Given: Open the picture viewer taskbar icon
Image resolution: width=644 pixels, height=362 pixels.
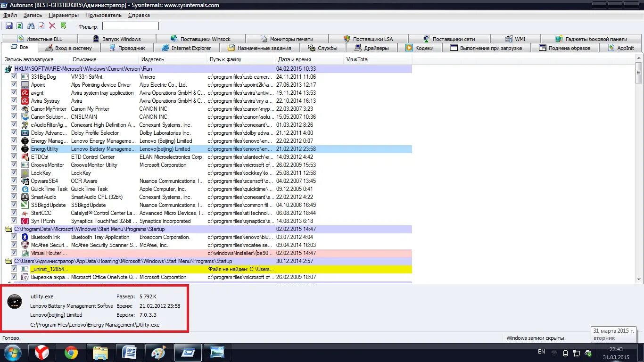Looking at the screenshot, I should click(x=217, y=352).
